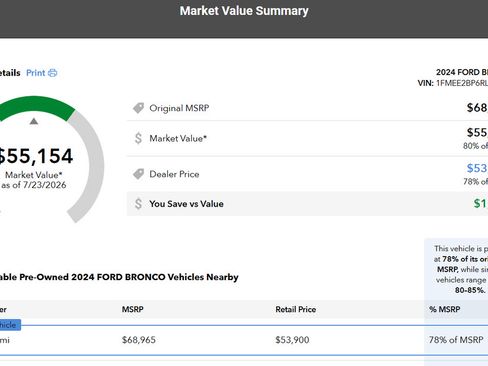Screen dimensions: 488x366
Task: Click the $68,965 MSRP cell
Action: 139,340
